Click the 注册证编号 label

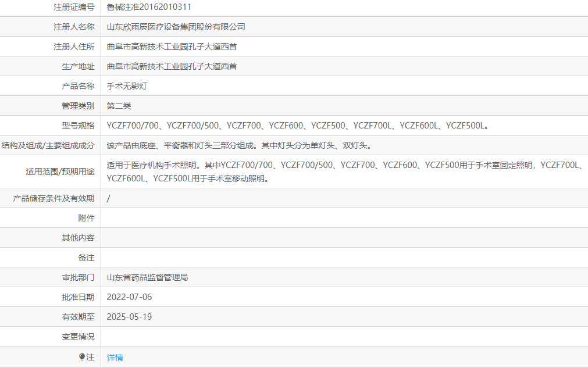click(74, 7)
